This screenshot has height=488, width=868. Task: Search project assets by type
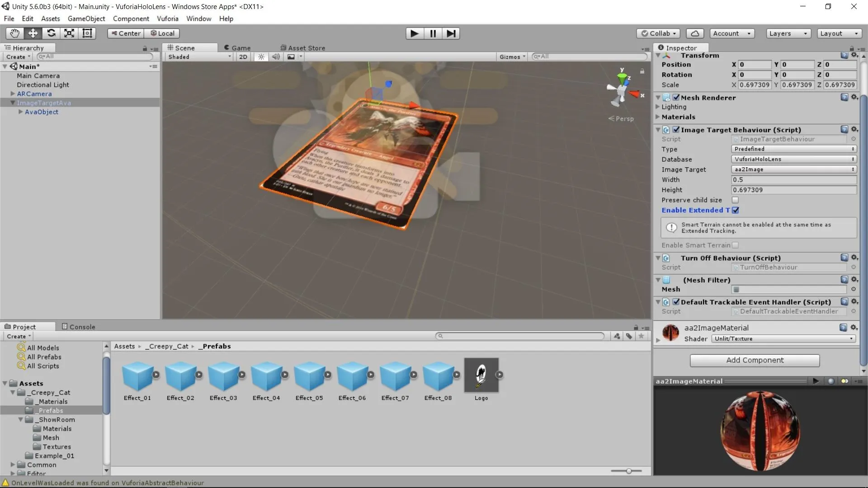[617, 336]
